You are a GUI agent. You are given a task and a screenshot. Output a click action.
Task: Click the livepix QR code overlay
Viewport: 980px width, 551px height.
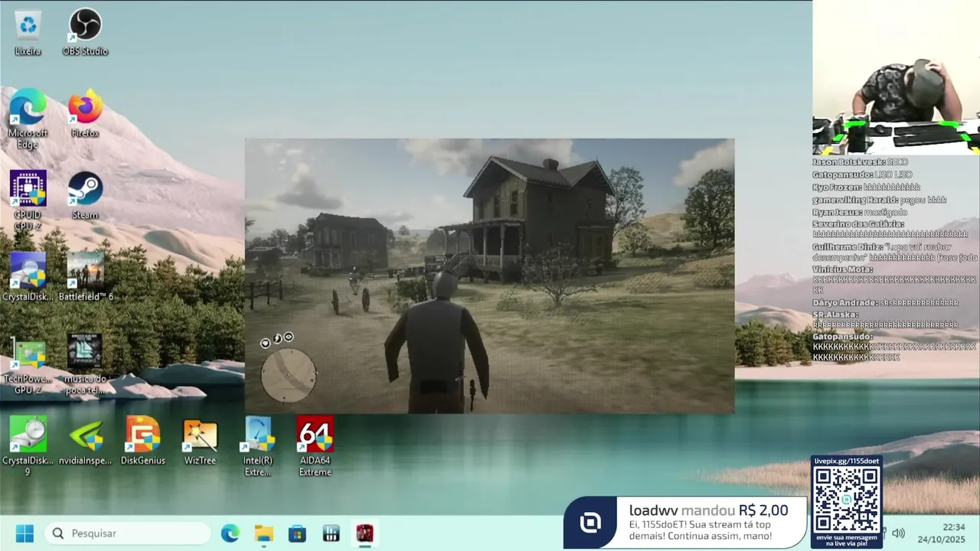coord(847,501)
